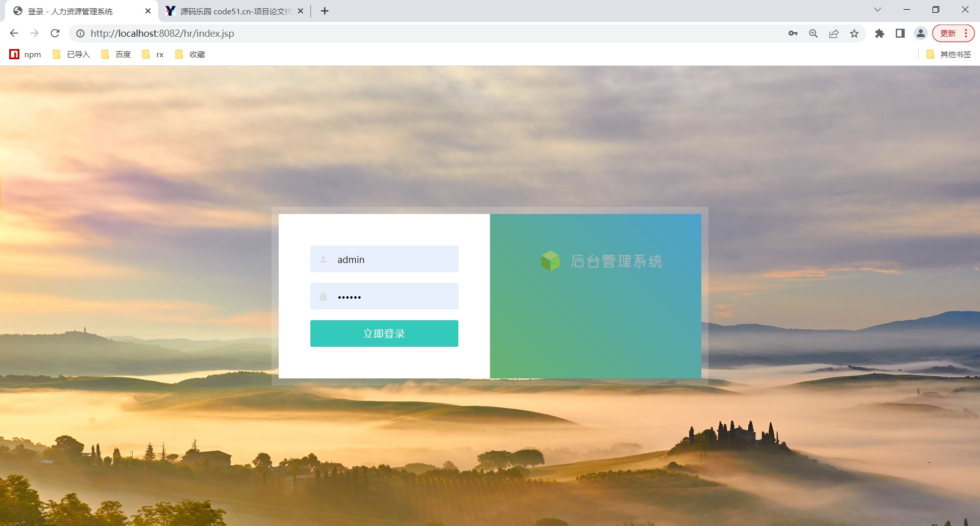Bookmark this page with the star icon

(x=854, y=33)
